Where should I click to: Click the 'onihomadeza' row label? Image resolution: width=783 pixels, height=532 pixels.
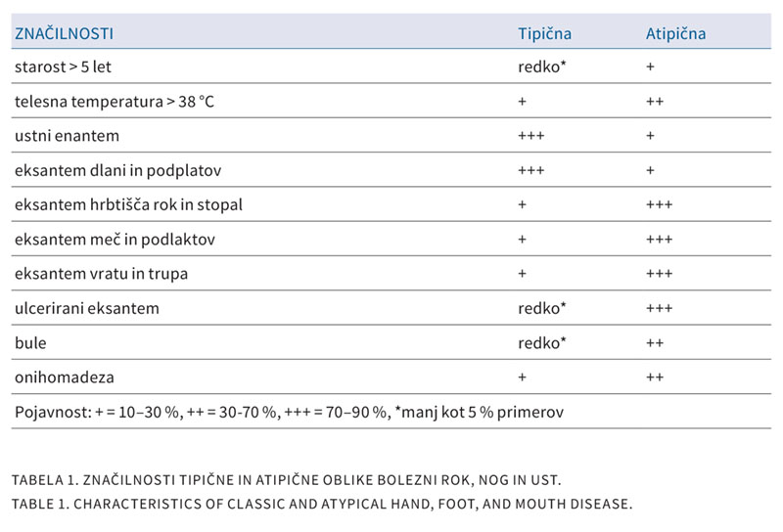click(x=65, y=377)
